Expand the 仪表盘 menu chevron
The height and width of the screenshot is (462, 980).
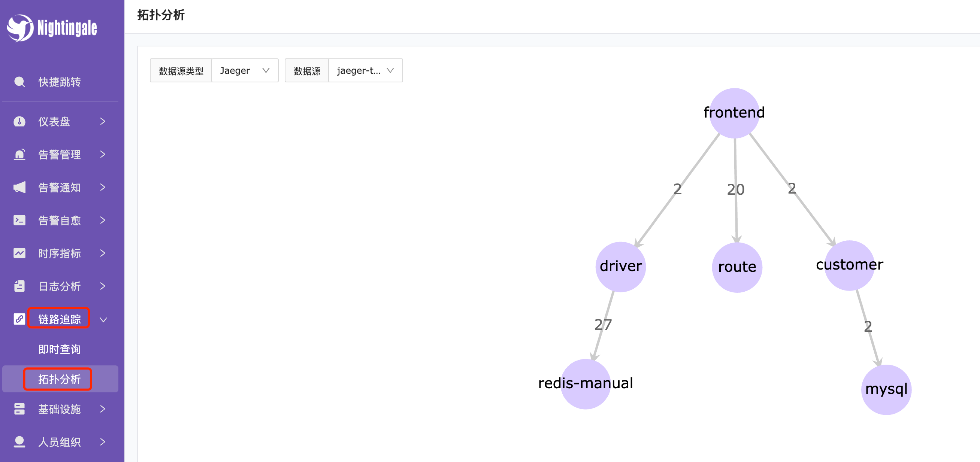[103, 122]
